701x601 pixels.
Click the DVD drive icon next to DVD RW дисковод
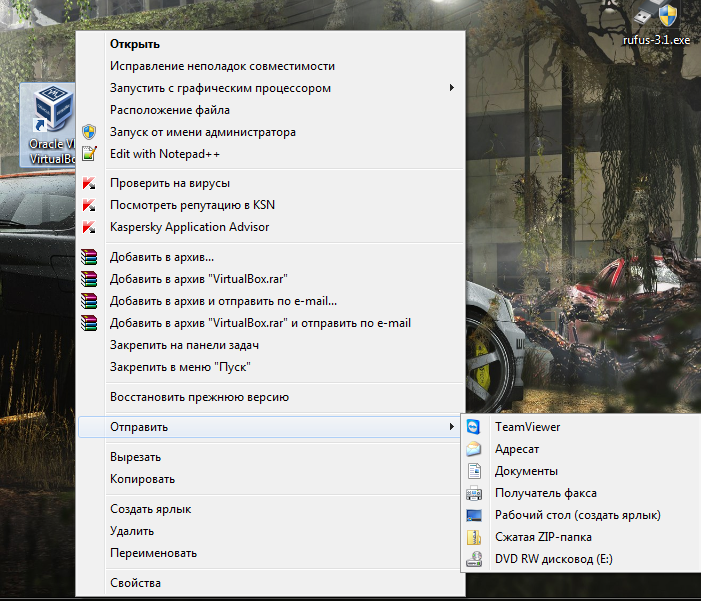[474, 559]
